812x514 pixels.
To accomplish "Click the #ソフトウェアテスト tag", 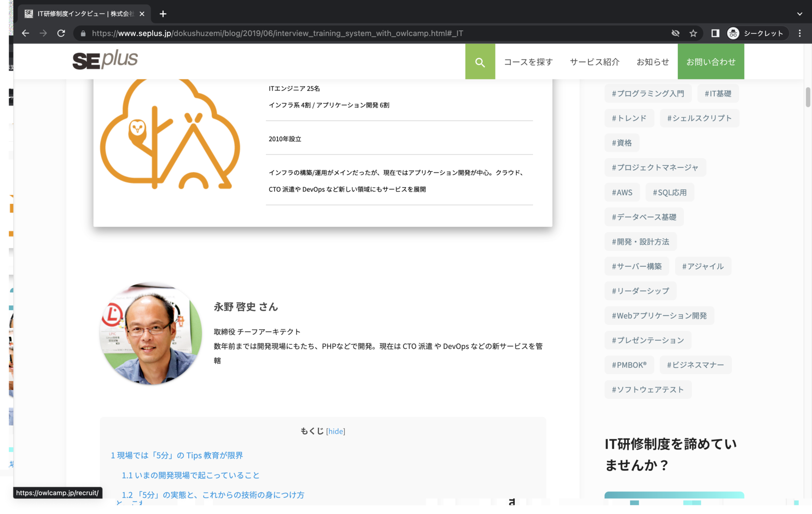I will 647,390.
